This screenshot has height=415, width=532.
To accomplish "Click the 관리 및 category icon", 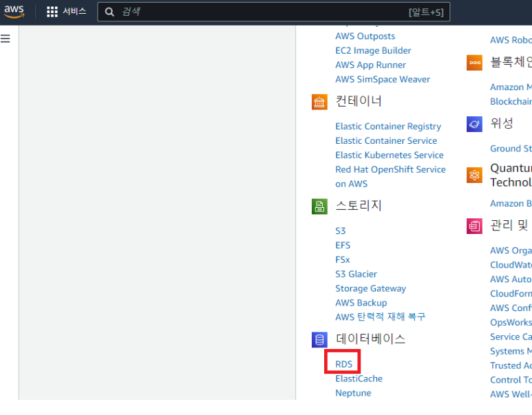I will (x=474, y=226).
